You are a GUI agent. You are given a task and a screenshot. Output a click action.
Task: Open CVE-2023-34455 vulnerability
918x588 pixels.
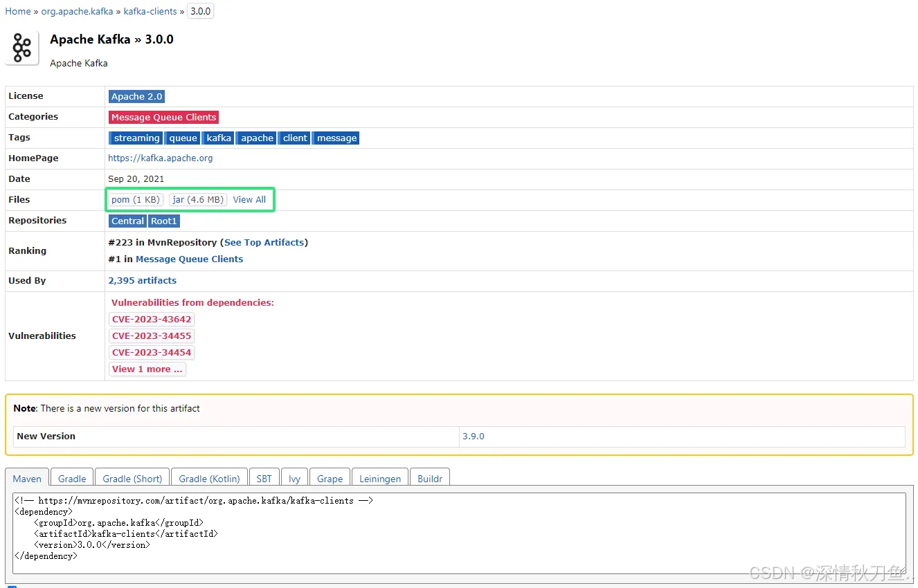[x=152, y=336]
